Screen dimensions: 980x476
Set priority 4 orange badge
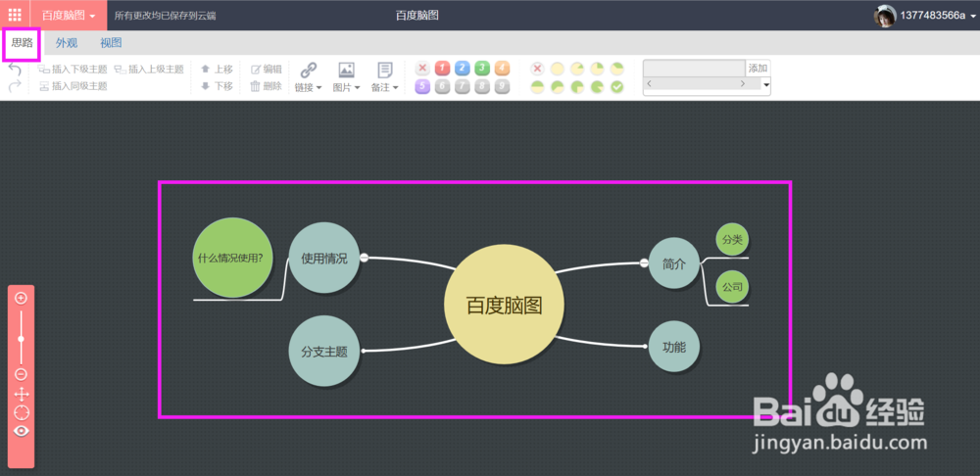502,69
